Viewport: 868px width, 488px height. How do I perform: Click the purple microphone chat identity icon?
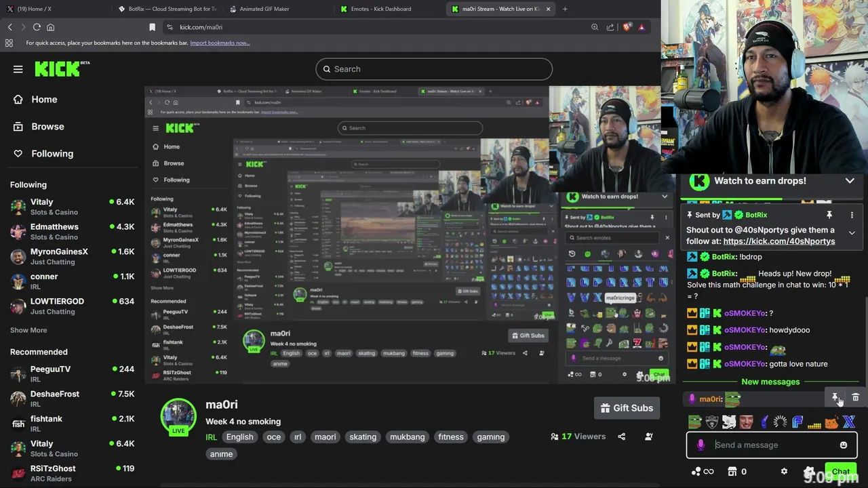[x=701, y=445]
